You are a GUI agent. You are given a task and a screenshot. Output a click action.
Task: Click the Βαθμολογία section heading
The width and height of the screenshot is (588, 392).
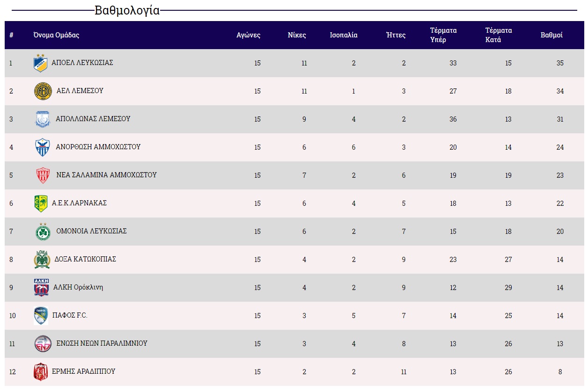point(127,10)
